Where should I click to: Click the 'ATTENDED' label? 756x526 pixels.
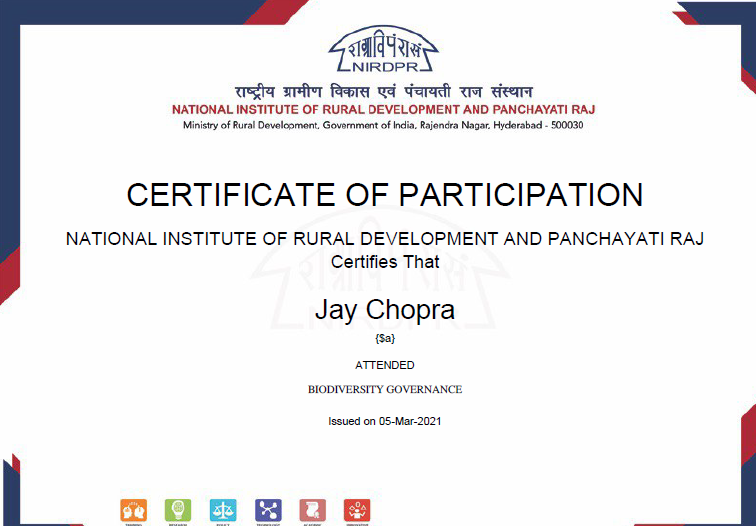point(385,365)
